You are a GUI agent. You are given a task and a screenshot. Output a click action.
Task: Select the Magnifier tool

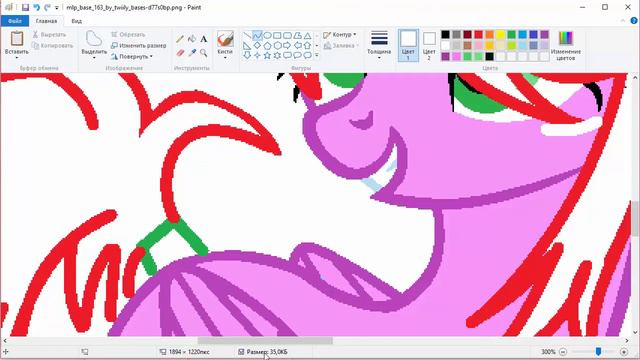pyautogui.click(x=204, y=53)
